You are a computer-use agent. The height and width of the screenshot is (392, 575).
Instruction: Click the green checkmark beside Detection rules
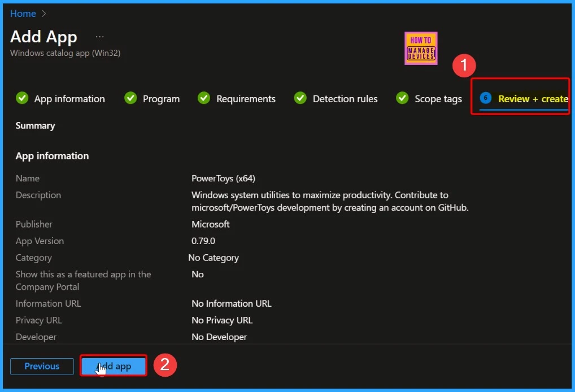click(300, 98)
